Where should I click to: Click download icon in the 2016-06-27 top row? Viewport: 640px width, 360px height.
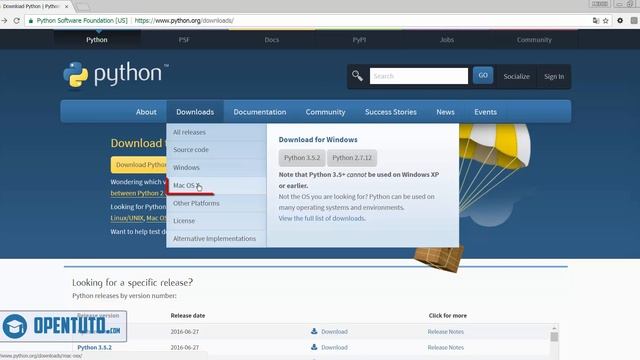point(314,331)
